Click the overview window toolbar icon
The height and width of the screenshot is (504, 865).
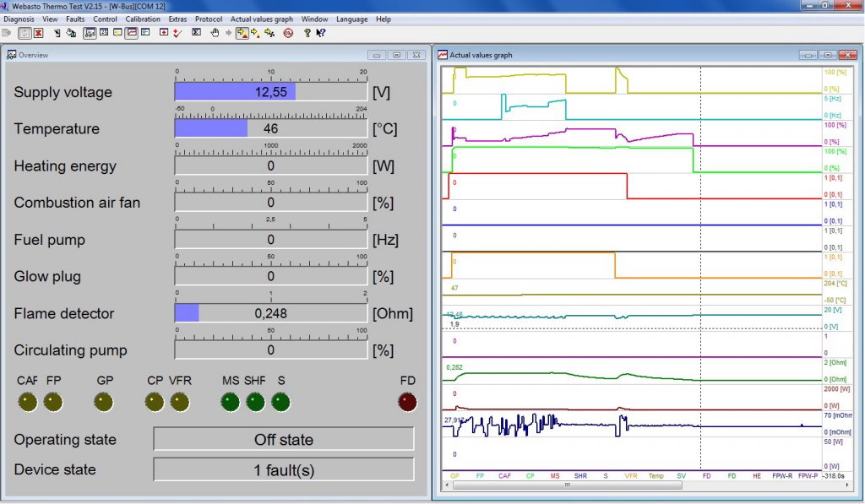click(90, 33)
